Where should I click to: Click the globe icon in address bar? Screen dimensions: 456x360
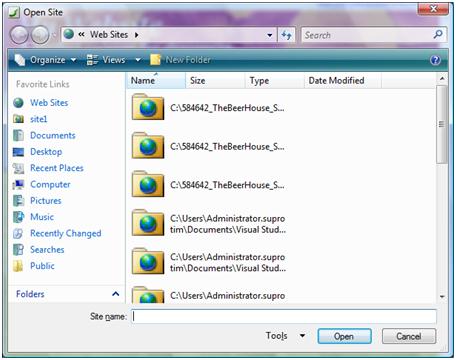(x=69, y=34)
